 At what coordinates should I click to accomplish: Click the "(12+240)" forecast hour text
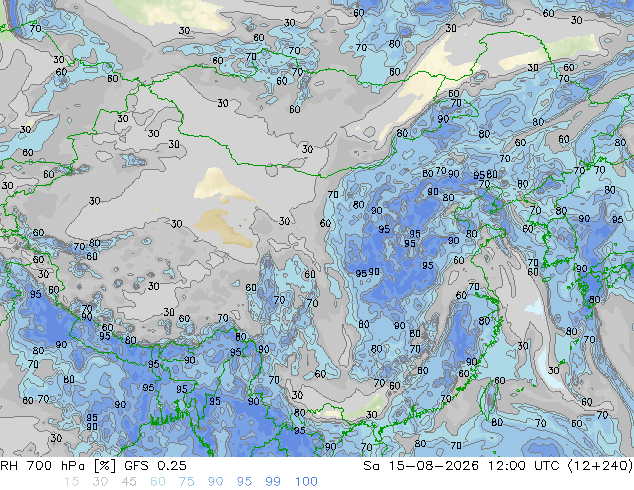[600, 466]
